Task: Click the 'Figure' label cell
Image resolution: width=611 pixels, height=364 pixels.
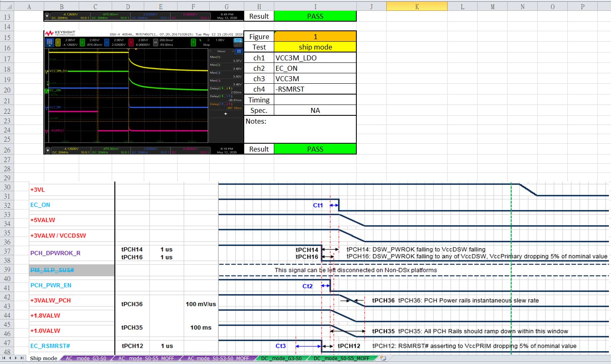Action: pos(259,37)
